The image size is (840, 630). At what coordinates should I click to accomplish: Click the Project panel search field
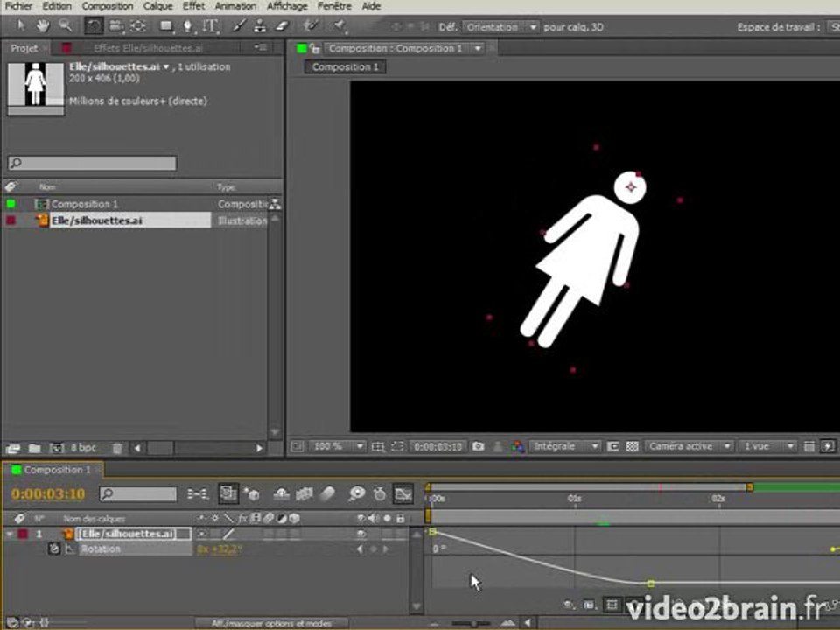pyautogui.click(x=92, y=163)
